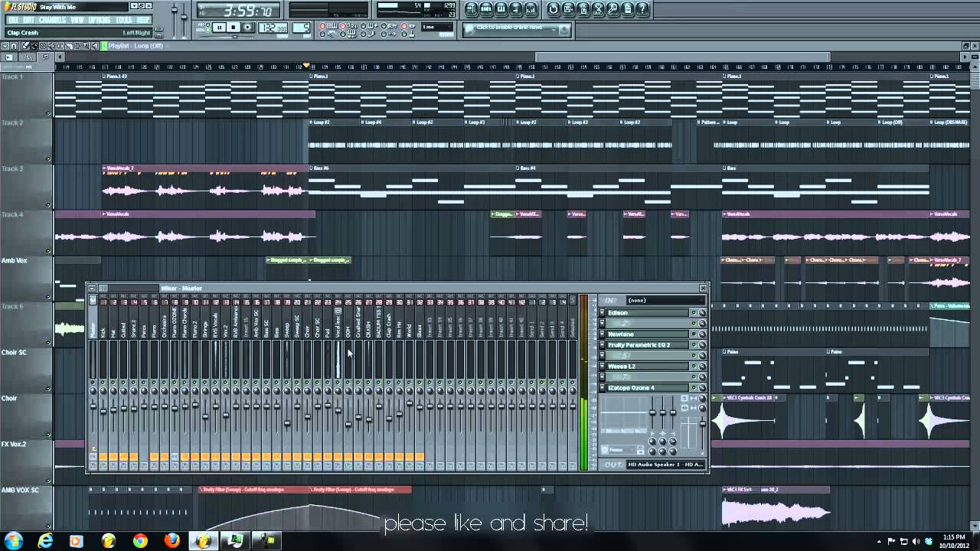Toggle the Newtone effect slot enable light

coord(694,334)
